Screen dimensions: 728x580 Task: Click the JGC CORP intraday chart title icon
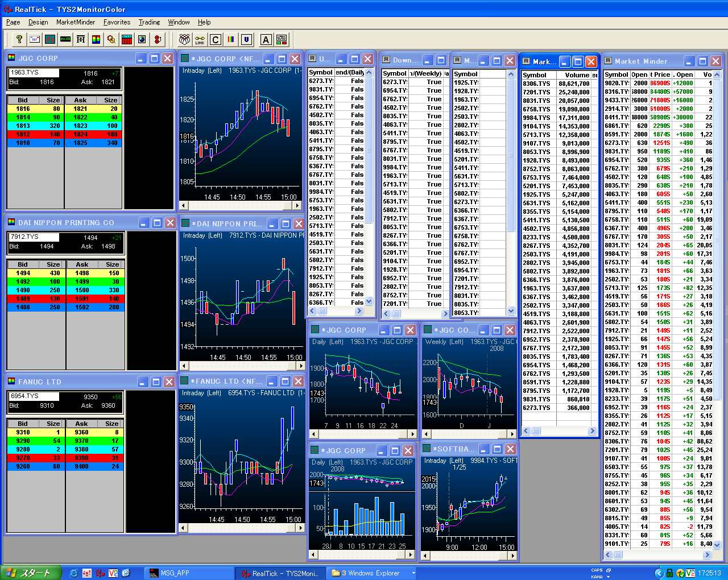click(x=185, y=59)
